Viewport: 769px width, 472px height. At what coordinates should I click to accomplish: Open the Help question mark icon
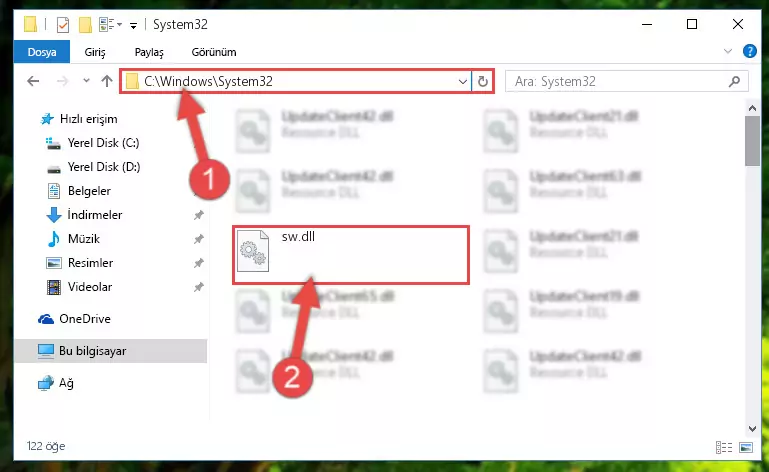749,51
